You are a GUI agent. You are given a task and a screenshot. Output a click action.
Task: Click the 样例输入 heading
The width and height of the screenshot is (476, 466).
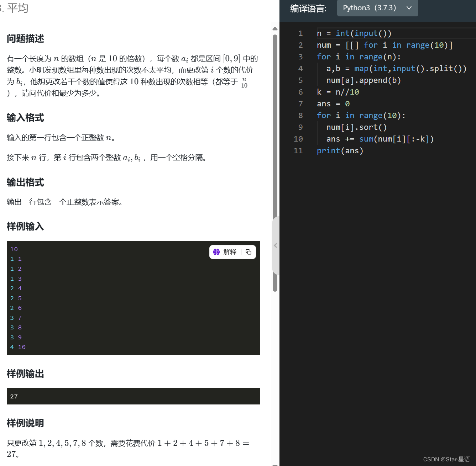[25, 226]
